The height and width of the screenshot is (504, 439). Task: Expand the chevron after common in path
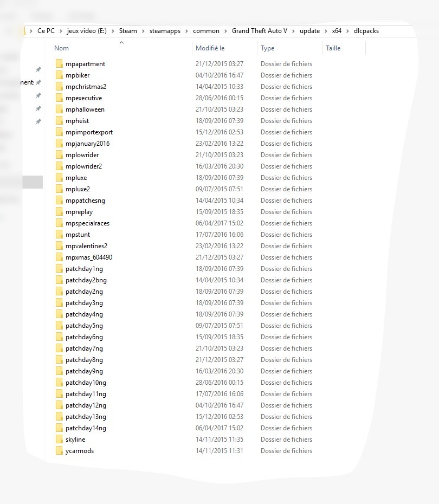tap(225, 31)
